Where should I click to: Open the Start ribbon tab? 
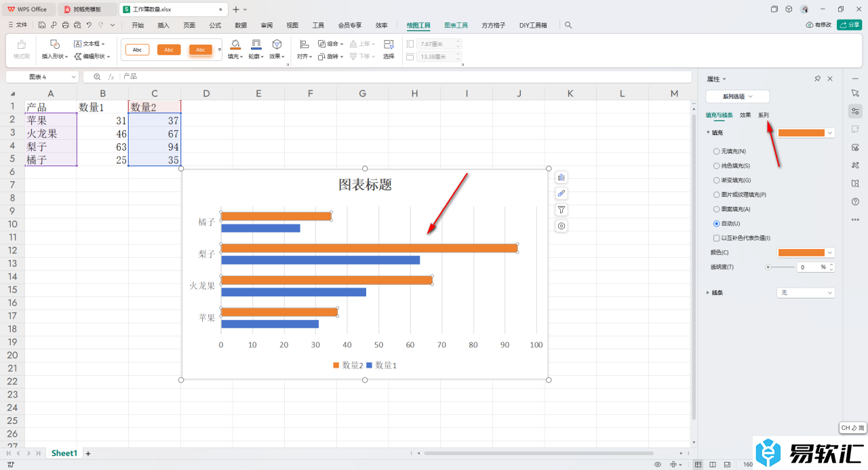pyautogui.click(x=138, y=25)
